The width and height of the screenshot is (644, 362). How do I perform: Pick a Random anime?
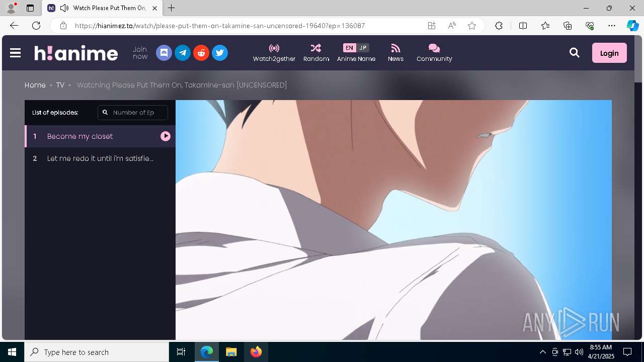[316, 53]
